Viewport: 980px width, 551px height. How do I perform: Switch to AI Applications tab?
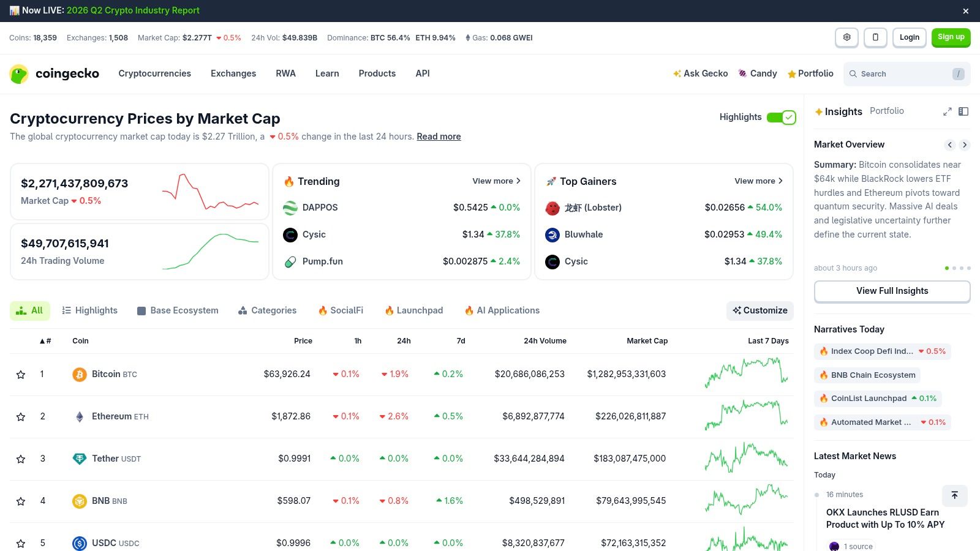pos(502,311)
